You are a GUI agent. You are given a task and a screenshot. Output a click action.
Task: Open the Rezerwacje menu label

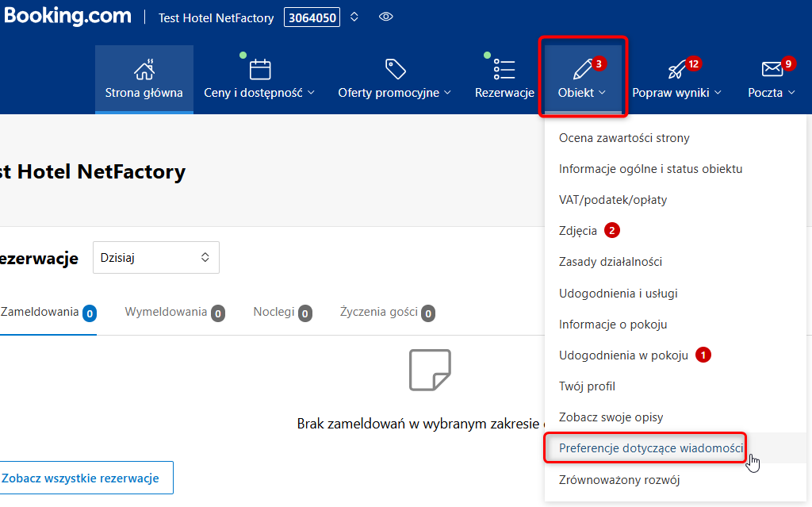point(504,93)
